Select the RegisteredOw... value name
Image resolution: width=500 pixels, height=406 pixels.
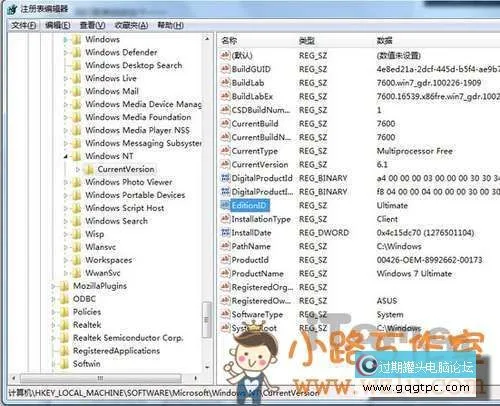261,301
